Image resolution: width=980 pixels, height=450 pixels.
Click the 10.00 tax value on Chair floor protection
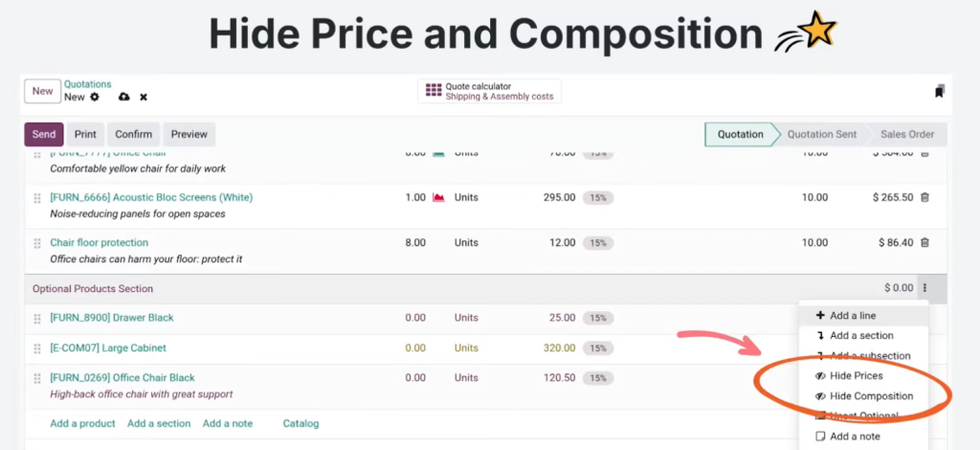click(x=815, y=242)
